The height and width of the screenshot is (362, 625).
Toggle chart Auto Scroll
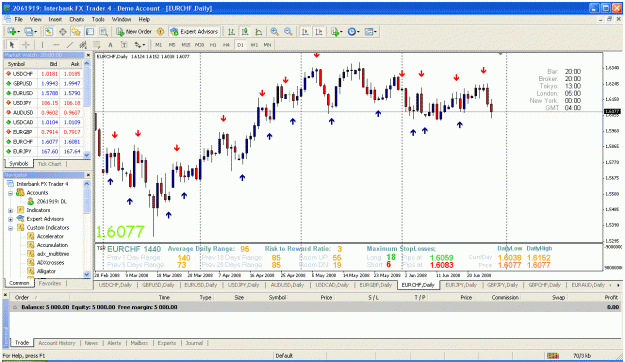(305, 31)
